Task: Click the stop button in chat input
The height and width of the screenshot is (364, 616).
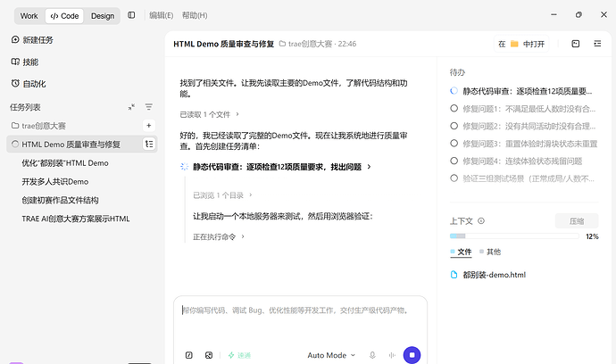Action: [x=412, y=355]
